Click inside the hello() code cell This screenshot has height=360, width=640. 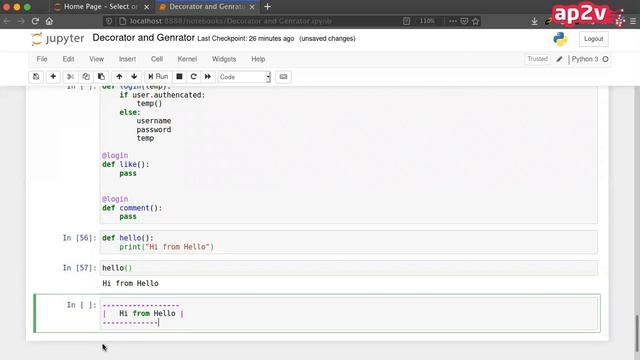pyautogui.click(x=349, y=268)
